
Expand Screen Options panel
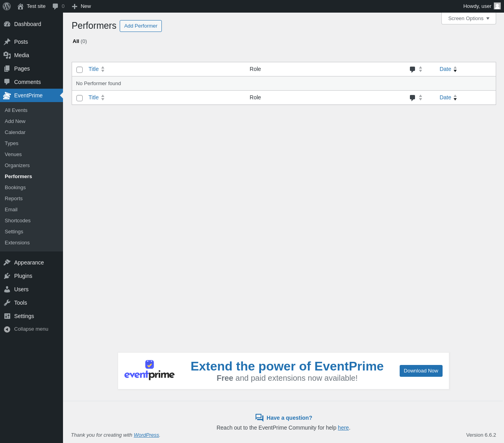[x=469, y=19]
